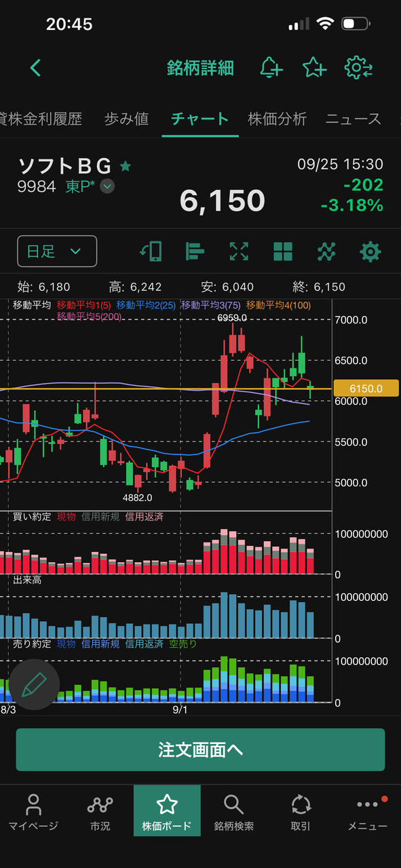Screen dimensions: 401x868
Task: Tap the large 6,150 stock price
Action: click(222, 200)
